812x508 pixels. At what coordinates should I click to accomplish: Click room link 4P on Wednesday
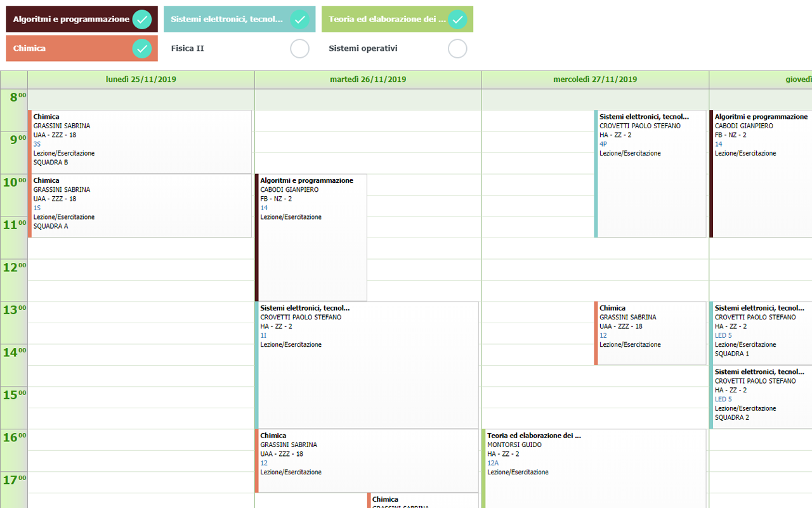click(x=603, y=144)
